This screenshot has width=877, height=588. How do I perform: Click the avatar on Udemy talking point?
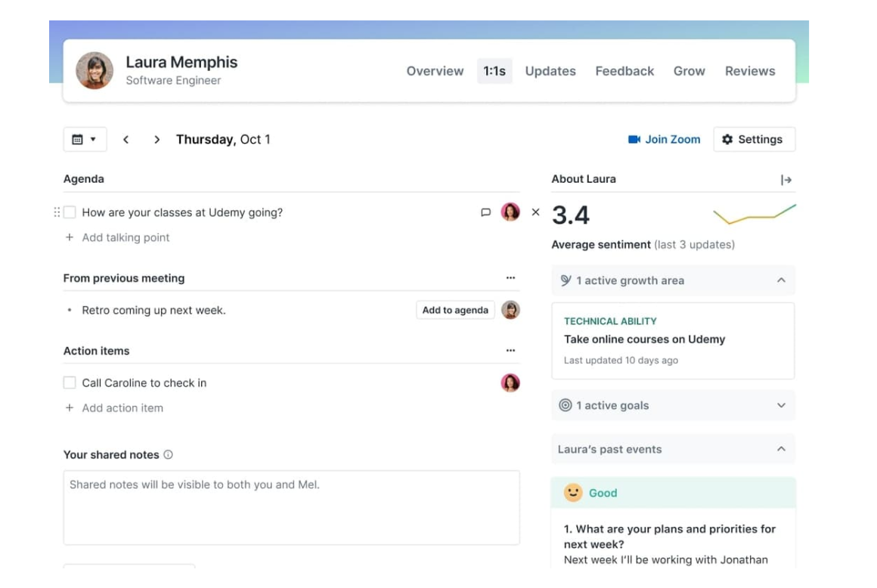(x=510, y=212)
